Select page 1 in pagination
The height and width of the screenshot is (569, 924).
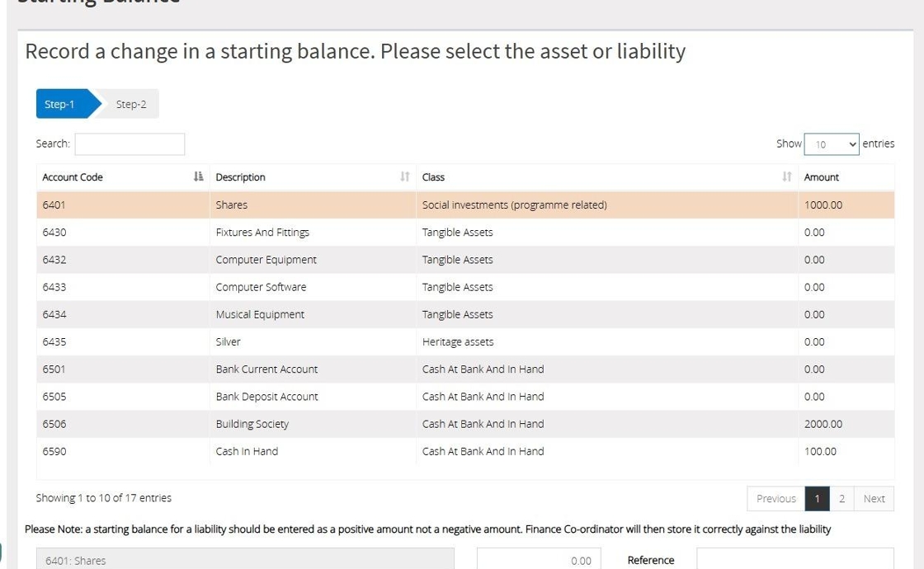point(817,499)
